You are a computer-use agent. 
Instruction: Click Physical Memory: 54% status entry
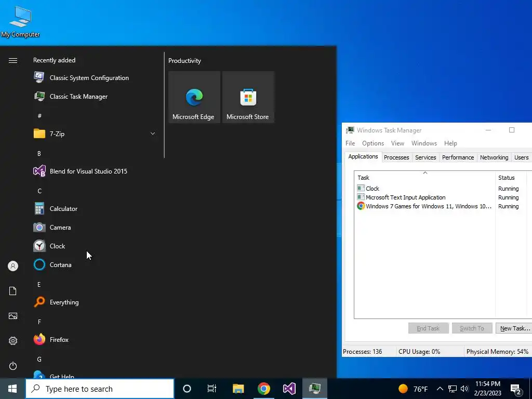click(497, 352)
